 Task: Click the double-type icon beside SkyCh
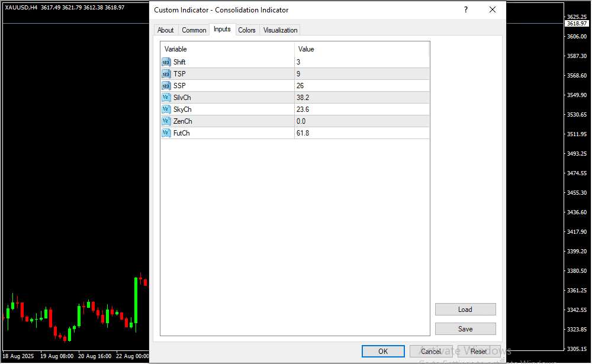pos(166,109)
